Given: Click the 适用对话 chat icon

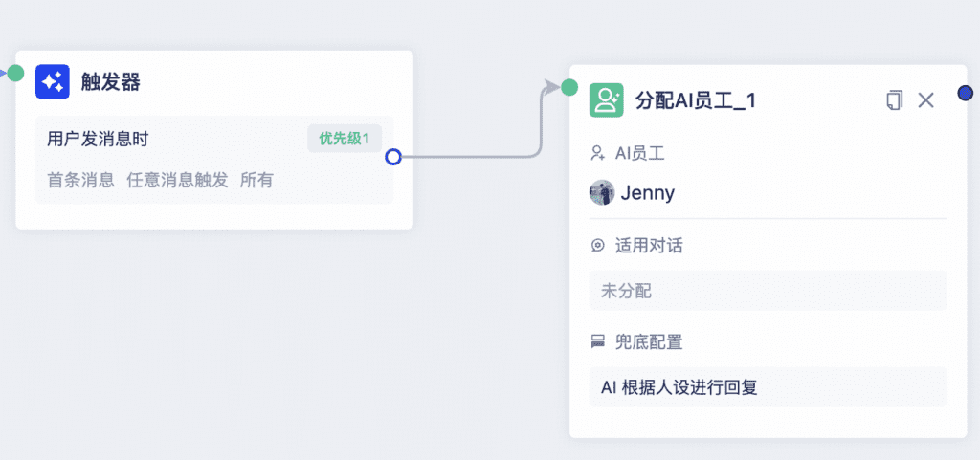Looking at the screenshot, I should pyautogui.click(x=597, y=246).
